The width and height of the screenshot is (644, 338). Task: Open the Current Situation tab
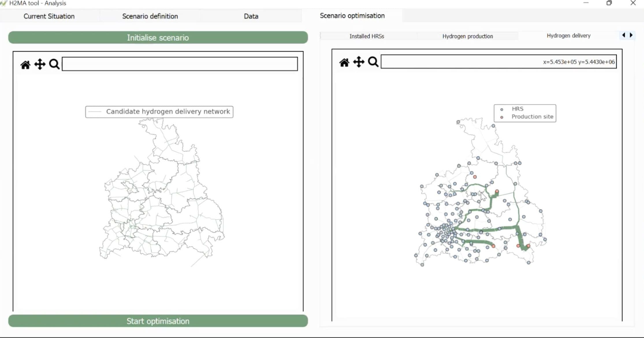coord(49,16)
